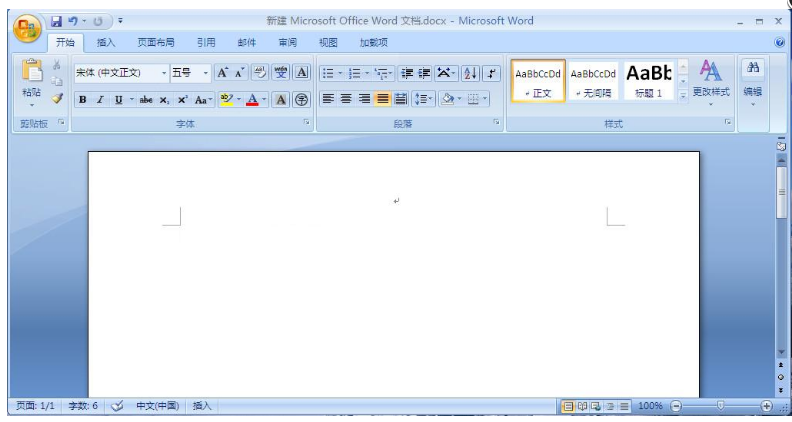
Task: Undo the last action
Action: coord(73,21)
